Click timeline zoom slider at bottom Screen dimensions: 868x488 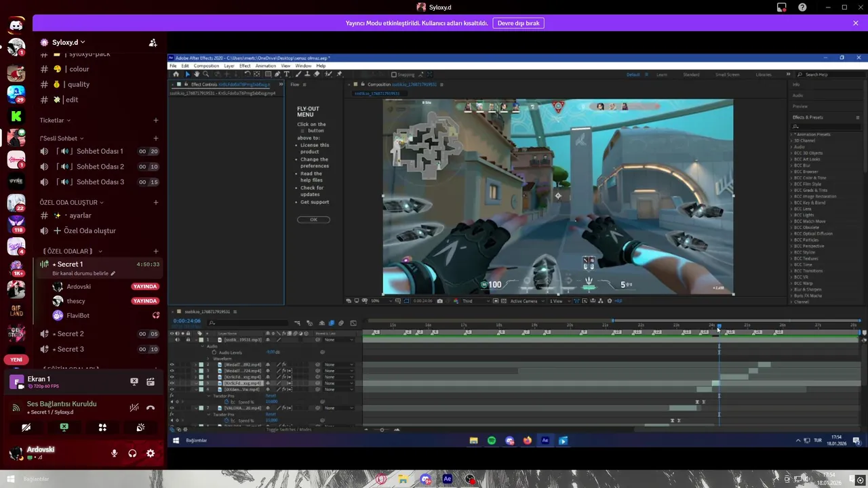click(x=382, y=430)
